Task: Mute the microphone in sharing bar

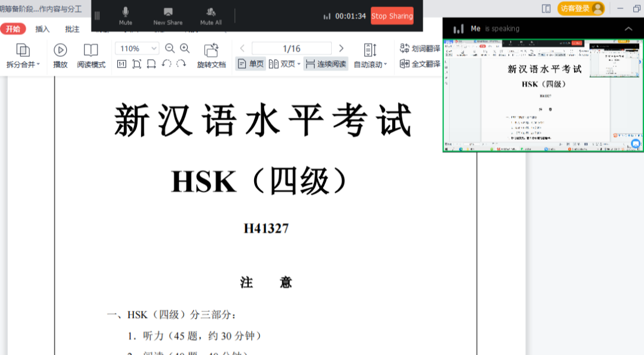Action: tap(126, 16)
